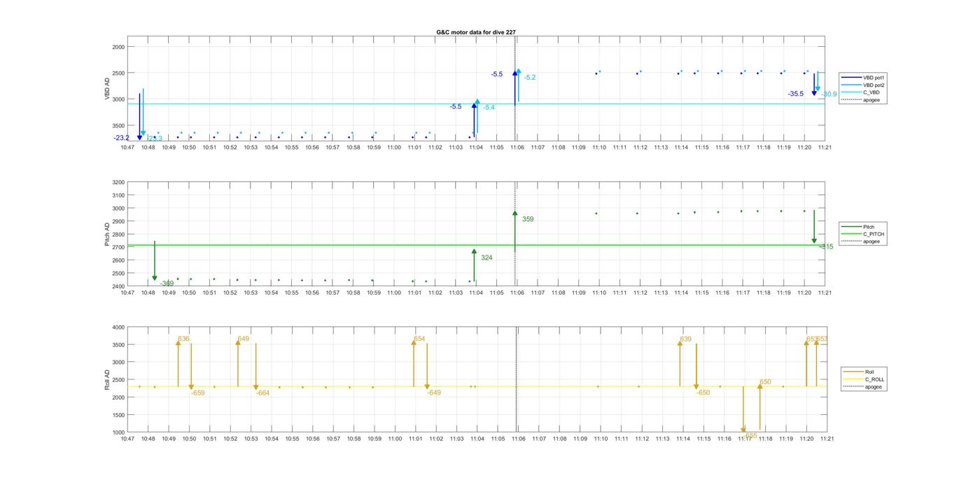This screenshot has width=980, height=485.
Task: Click the '639' roll move annotation
Action: tap(685, 339)
